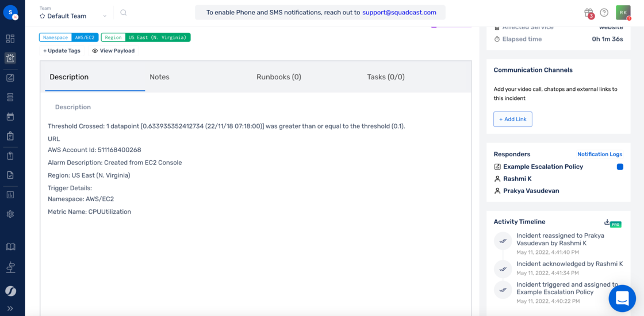
Task: Open the dashboard icon in left sidebar
Action: 10,39
